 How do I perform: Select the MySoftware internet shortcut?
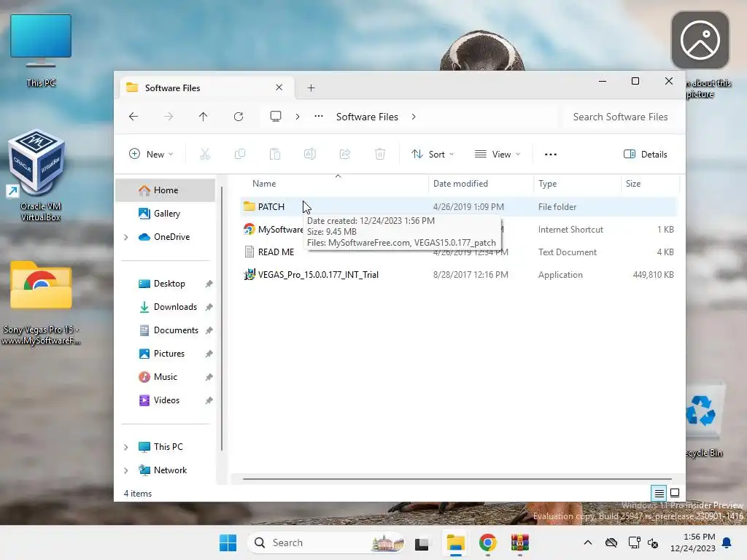pyautogui.click(x=457, y=230)
